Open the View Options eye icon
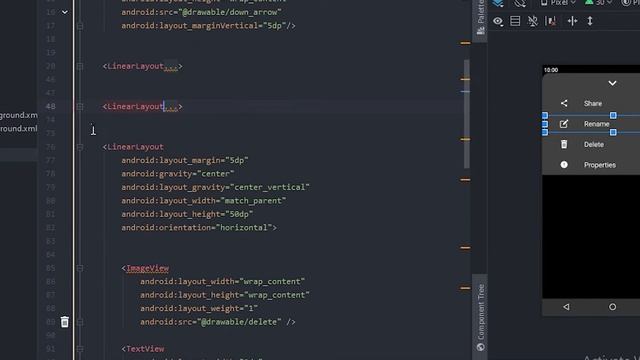Screen dimensions: 640x360 point(498,21)
